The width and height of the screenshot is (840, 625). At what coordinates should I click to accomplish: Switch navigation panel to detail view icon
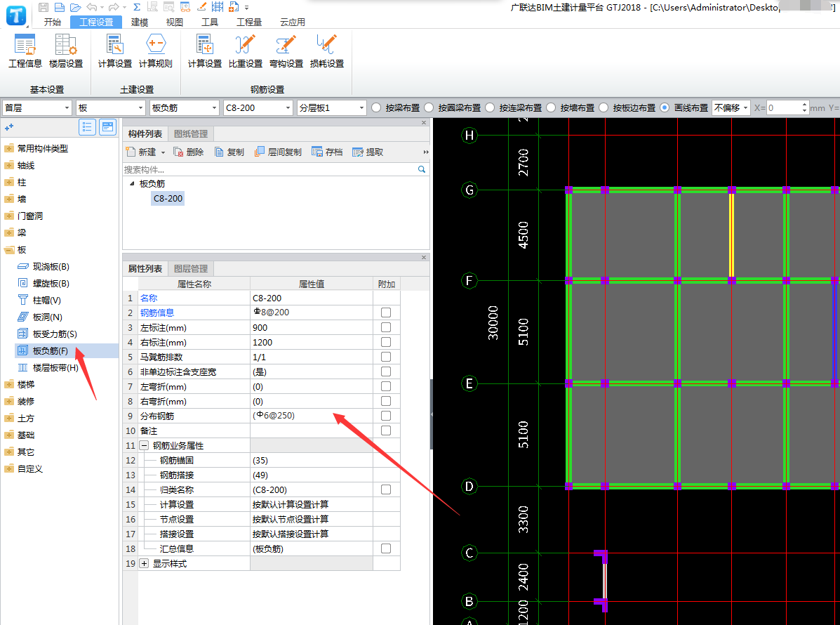tap(107, 127)
